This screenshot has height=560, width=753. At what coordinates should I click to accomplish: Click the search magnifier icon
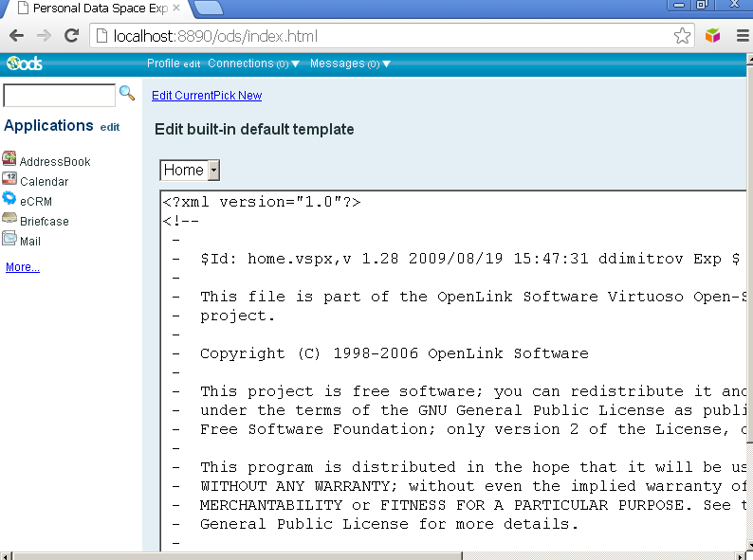[x=126, y=94]
